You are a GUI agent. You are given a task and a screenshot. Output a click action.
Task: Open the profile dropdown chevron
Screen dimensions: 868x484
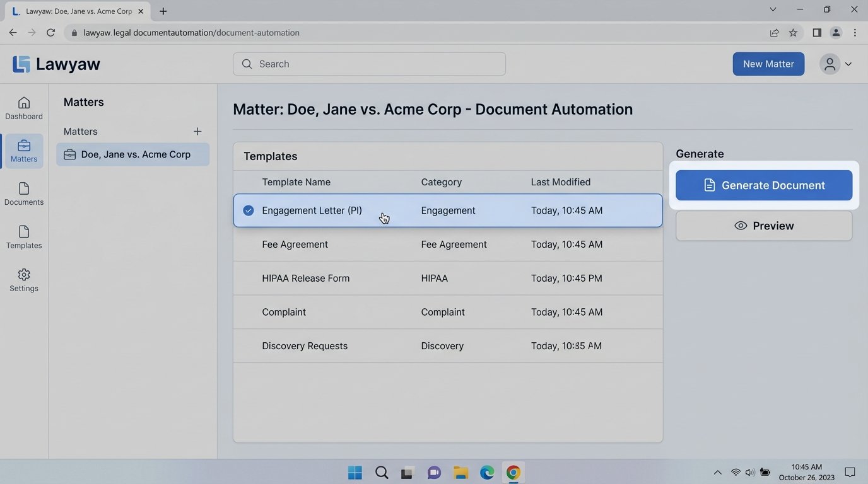pos(848,64)
